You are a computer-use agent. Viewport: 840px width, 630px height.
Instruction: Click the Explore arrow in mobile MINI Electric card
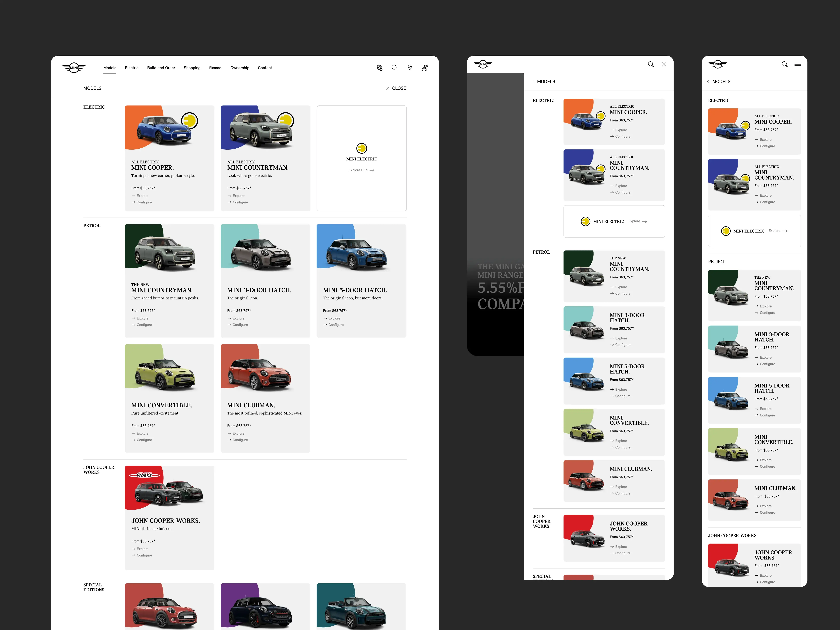[785, 231]
